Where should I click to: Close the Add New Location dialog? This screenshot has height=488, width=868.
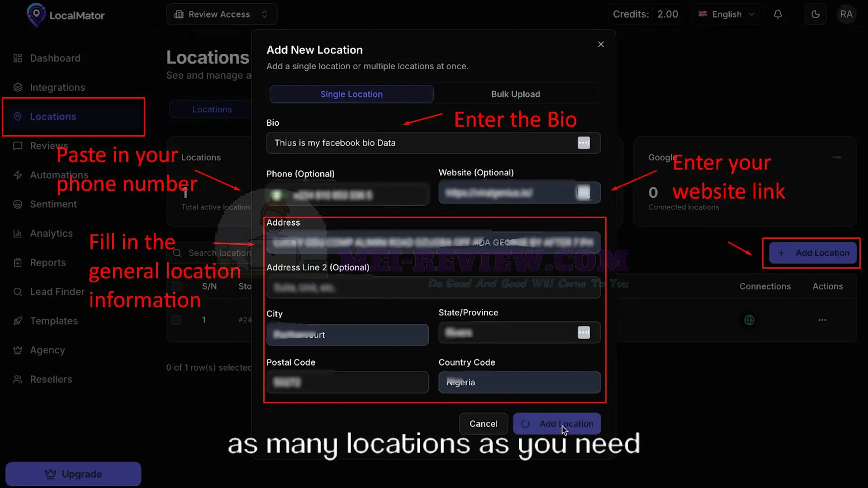point(601,44)
